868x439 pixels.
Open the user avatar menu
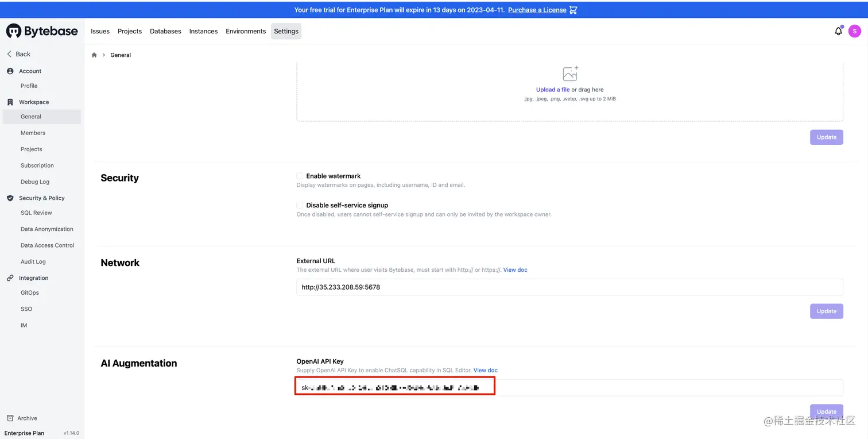point(854,31)
